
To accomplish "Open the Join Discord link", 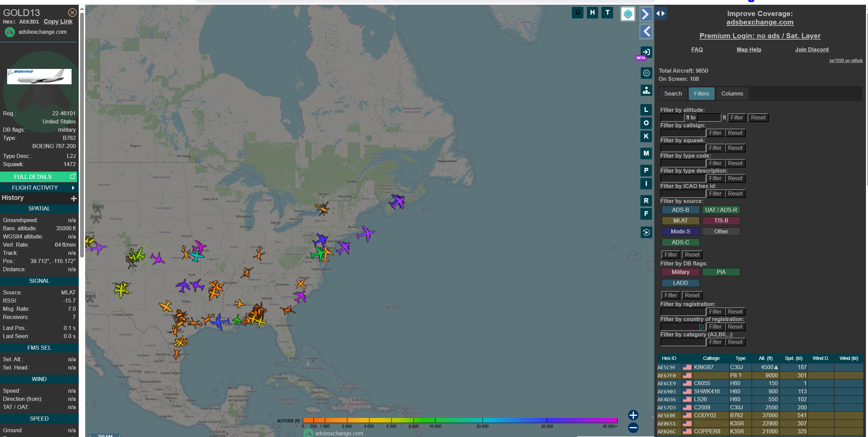I will (x=812, y=49).
